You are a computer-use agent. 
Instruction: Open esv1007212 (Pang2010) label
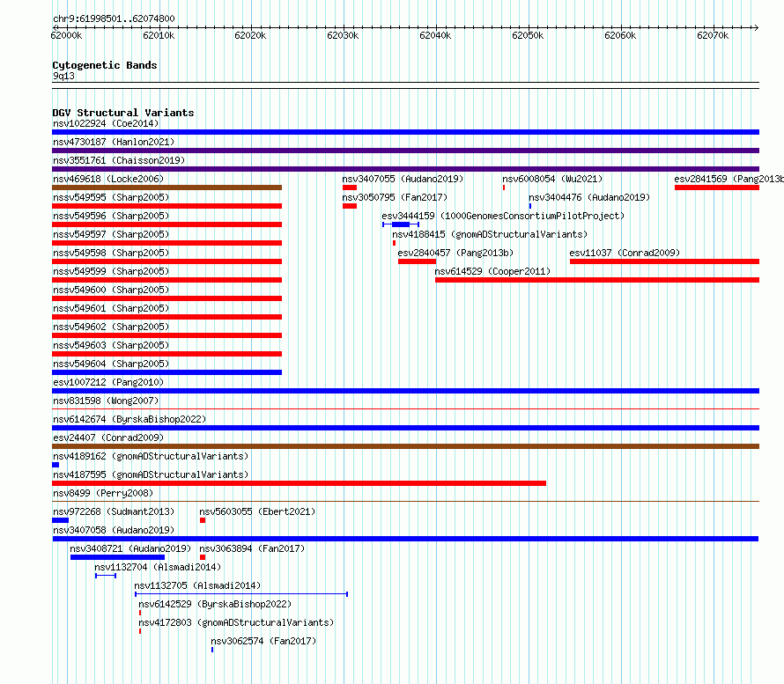click(x=108, y=382)
